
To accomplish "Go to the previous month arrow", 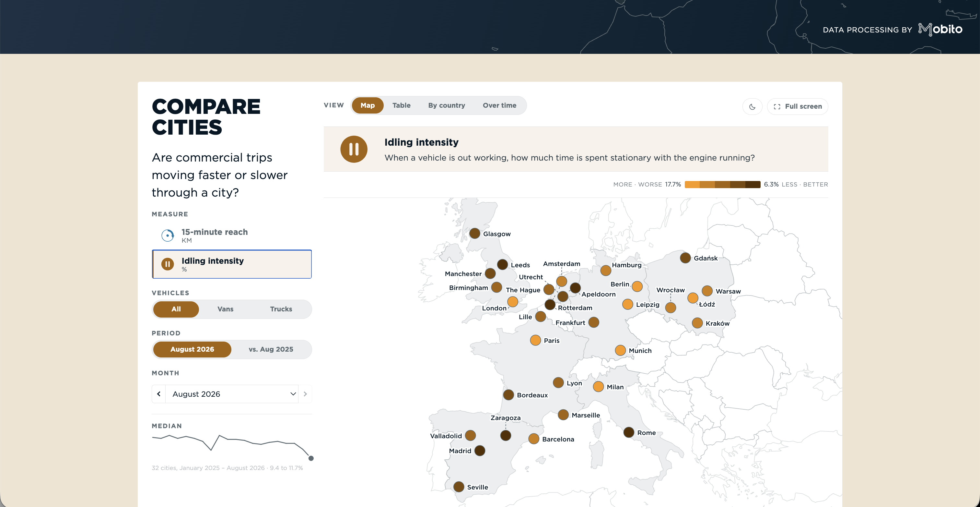I will [x=159, y=394].
